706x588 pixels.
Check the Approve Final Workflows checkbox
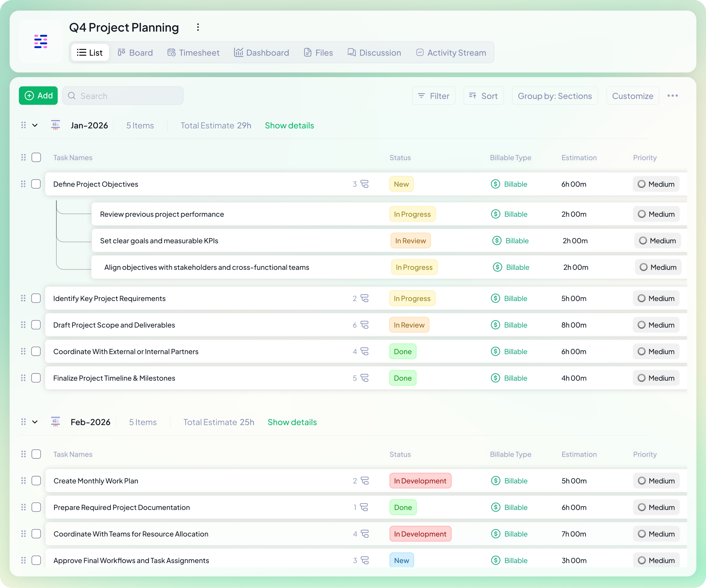36,560
